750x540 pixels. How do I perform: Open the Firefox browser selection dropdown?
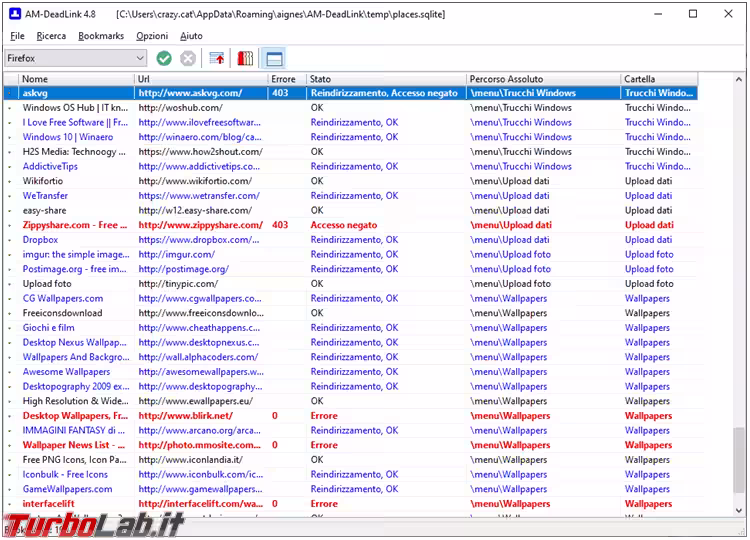tap(75, 58)
